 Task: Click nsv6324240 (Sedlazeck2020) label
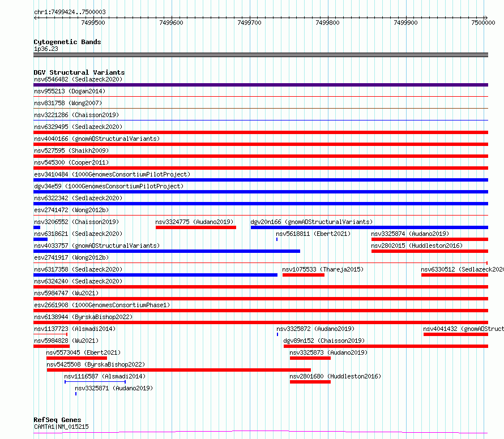(78, 281)
